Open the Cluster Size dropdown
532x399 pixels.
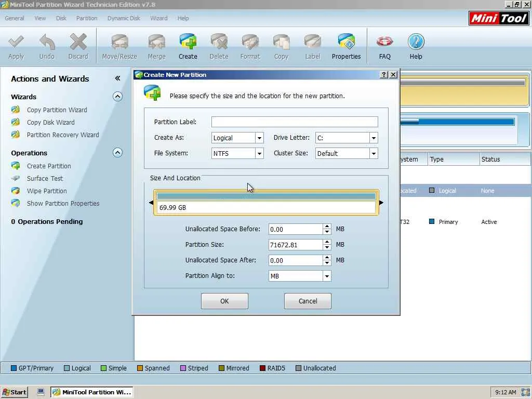coord(374,153)
